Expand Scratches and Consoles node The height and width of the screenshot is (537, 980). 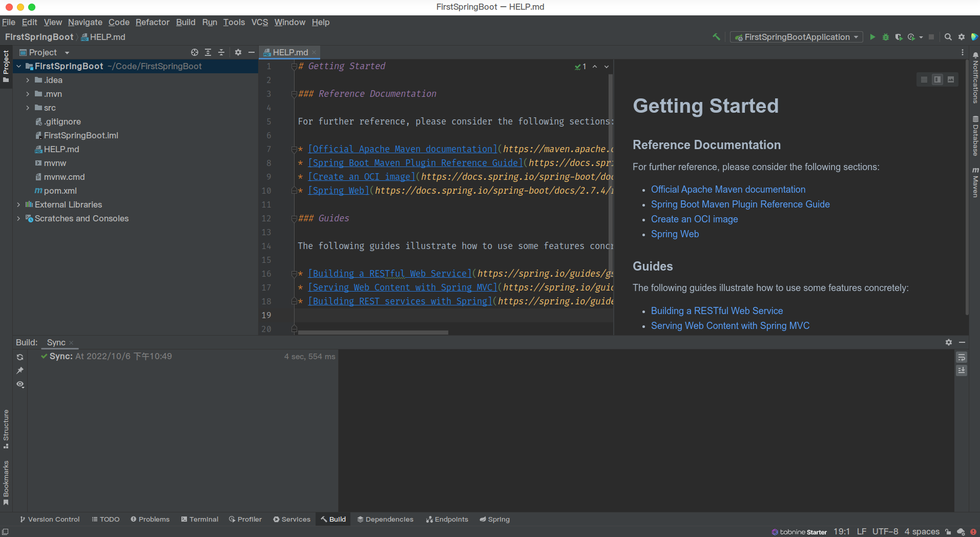click(x=18, y=218)
